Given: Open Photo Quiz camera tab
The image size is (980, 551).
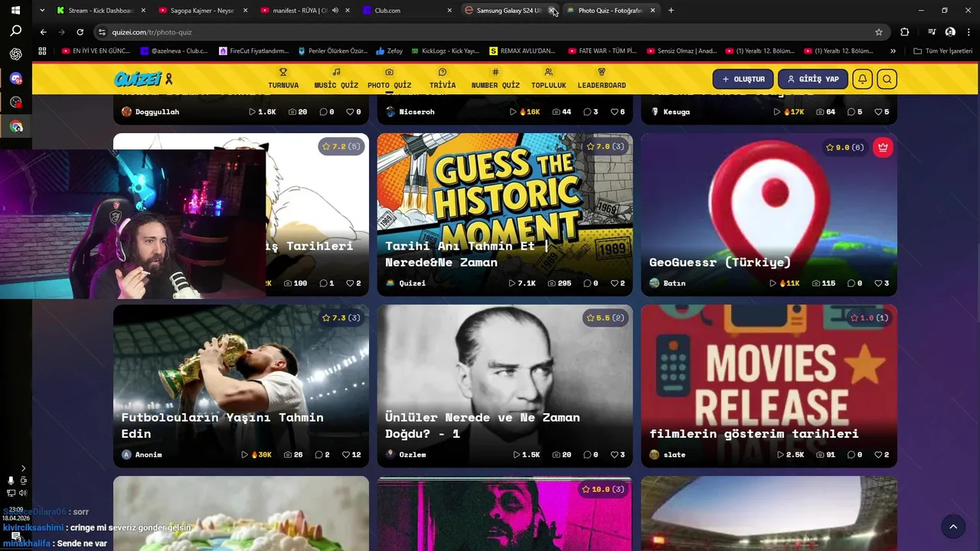Looking at the screenshot, I should click(x=389, y=79).
